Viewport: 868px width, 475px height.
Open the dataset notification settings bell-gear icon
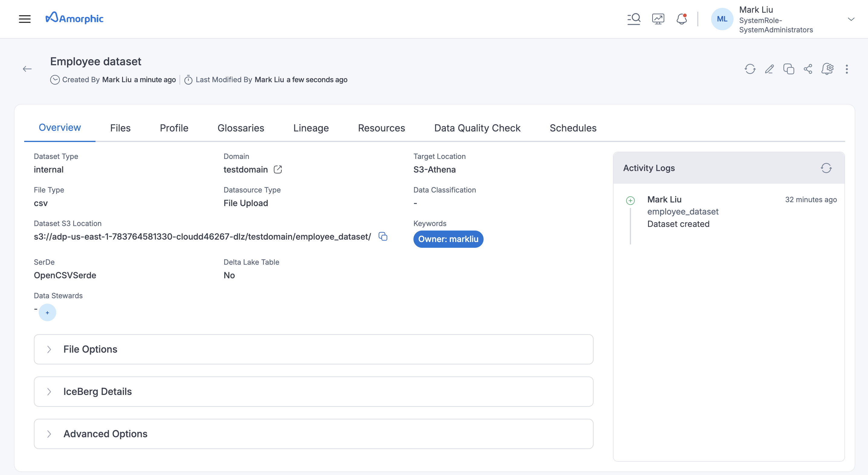(x=828, y=69)
